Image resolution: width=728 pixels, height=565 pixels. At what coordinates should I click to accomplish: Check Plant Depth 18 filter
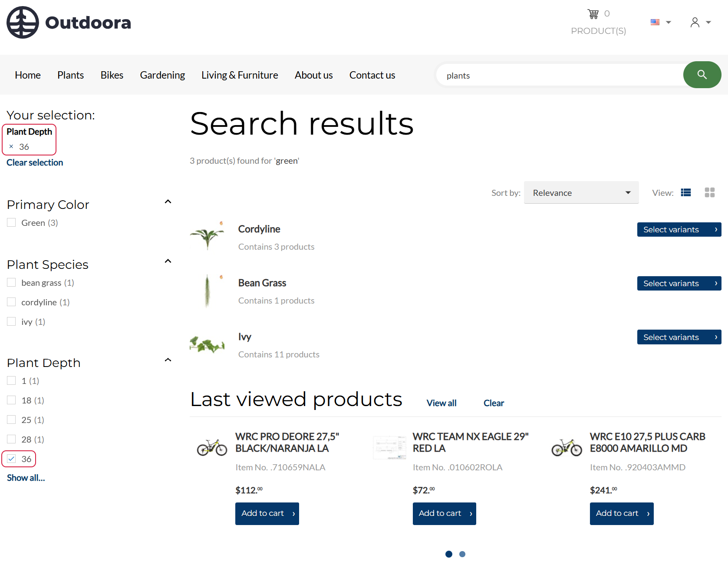11,400
